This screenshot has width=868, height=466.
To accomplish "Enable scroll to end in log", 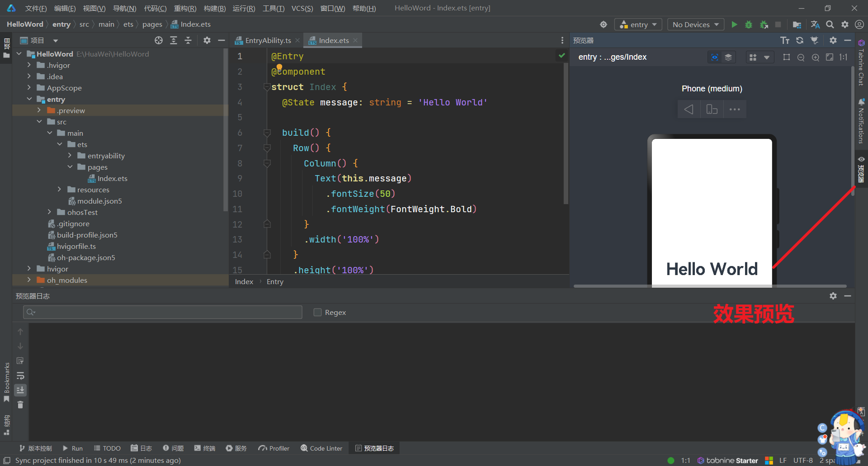I will click(x=20, y=390).
